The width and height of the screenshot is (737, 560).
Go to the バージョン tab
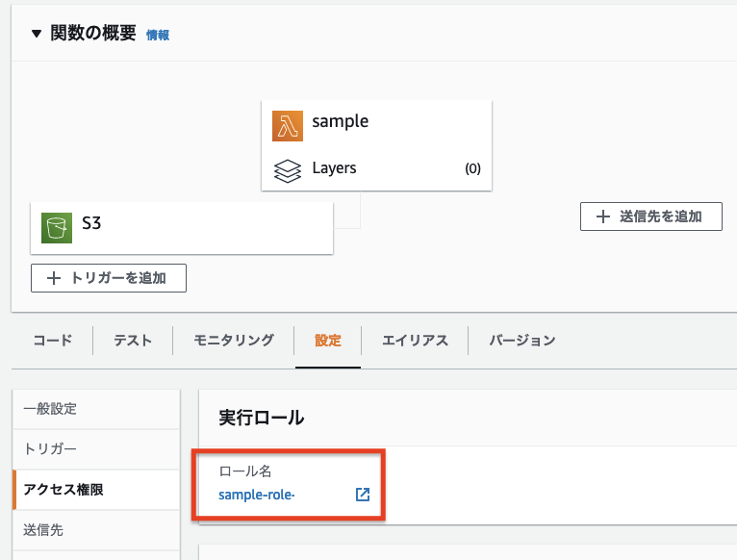[x=522, y=340]
